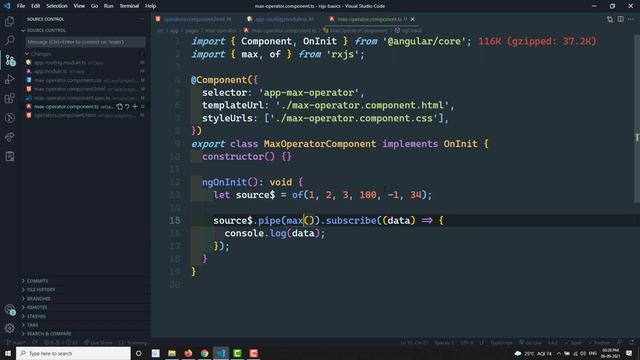Open the Live Share activity bar icon
The width and height of the screenshot is (640, 360).
[x=9, y=137]
